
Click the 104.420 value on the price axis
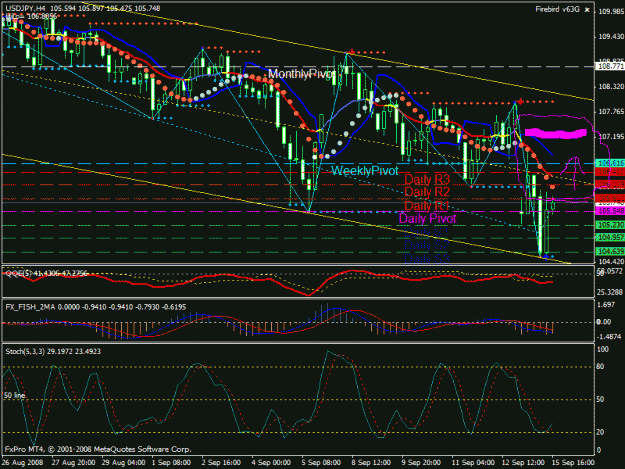click(x=611, y=261)
